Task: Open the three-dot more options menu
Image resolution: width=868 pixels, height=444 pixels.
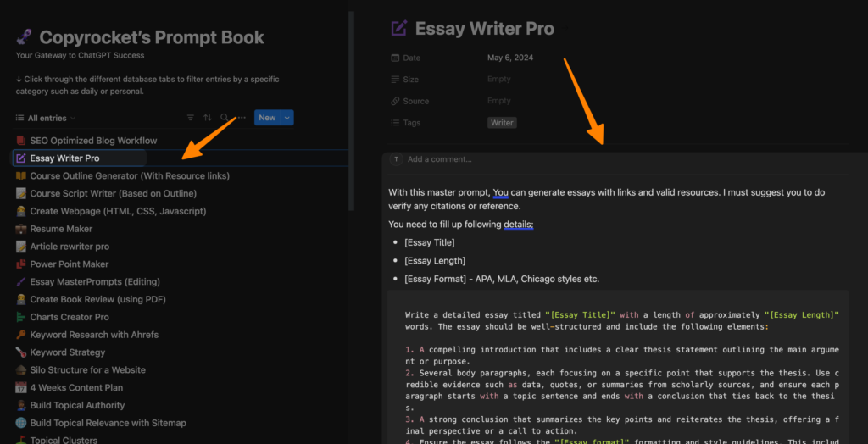Action: click(242, 118)
